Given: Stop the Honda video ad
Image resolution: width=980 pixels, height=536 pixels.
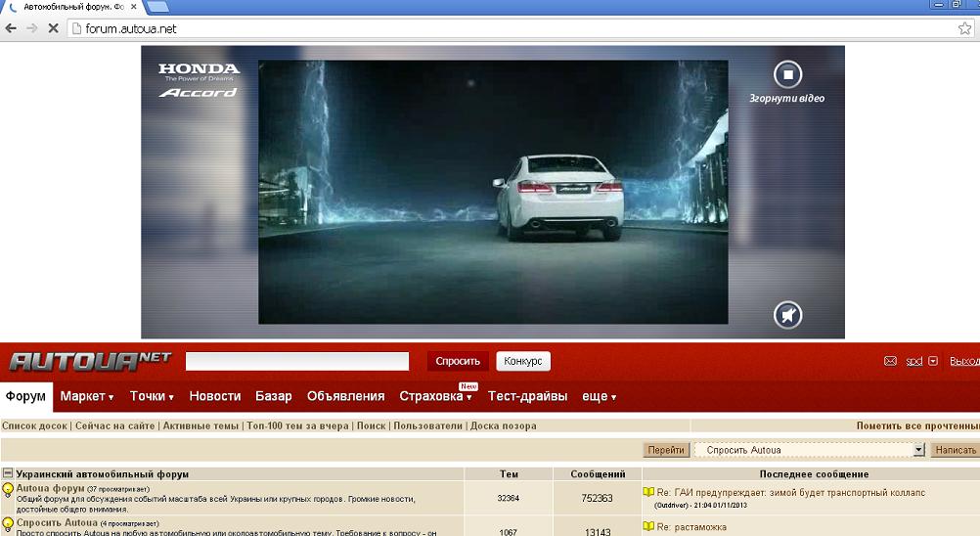Looking at the screenshot, I should click(787, 74).
